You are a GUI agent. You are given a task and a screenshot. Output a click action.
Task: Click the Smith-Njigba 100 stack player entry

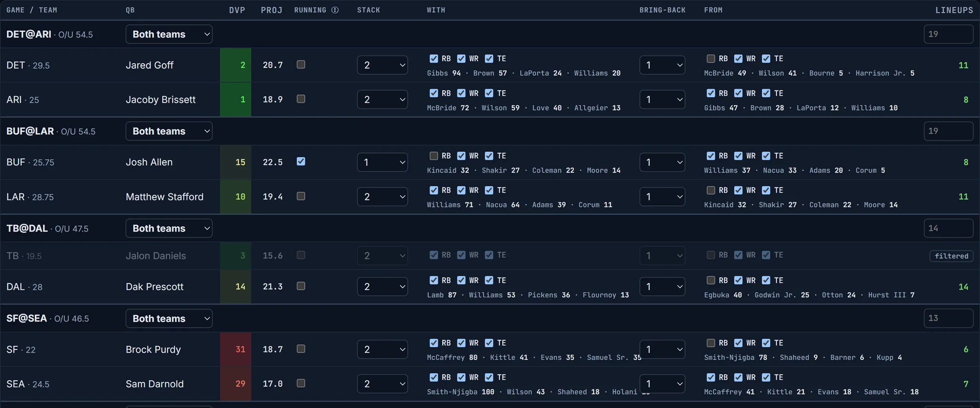(x=461, y=392)
